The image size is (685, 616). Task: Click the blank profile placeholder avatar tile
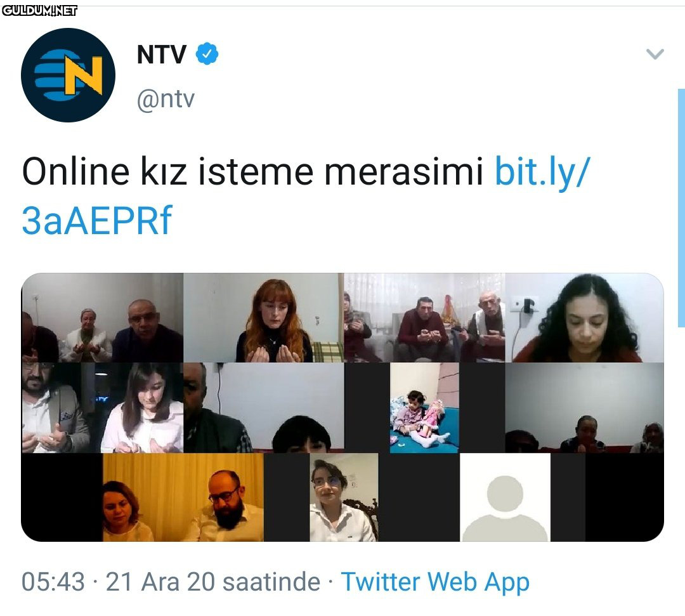[x=505, y=497]
